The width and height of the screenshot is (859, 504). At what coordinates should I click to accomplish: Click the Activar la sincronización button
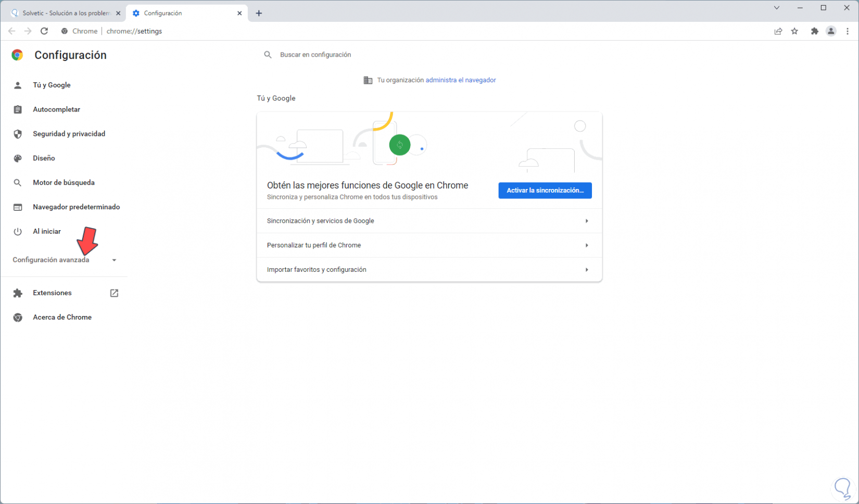[545, 191]
